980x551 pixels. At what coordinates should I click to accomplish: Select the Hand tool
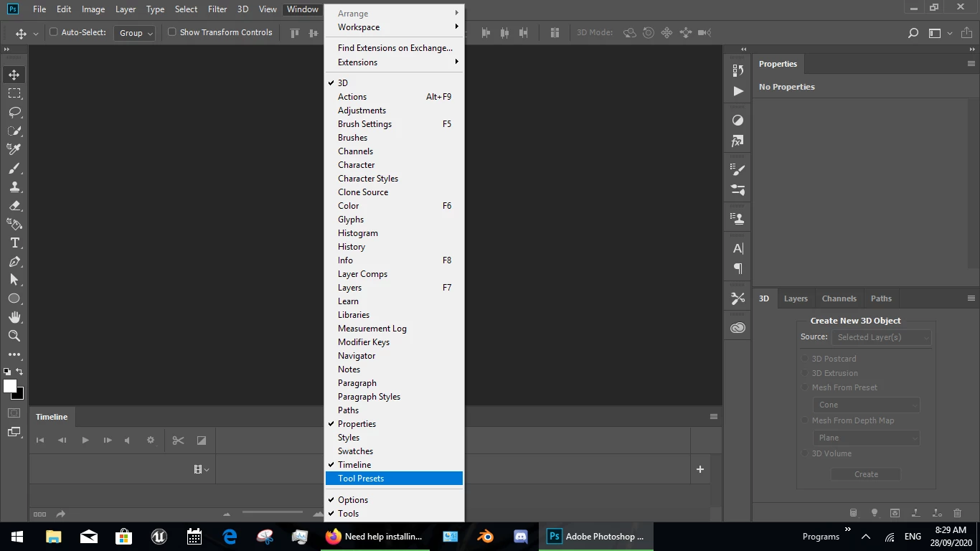click(14, 317)
